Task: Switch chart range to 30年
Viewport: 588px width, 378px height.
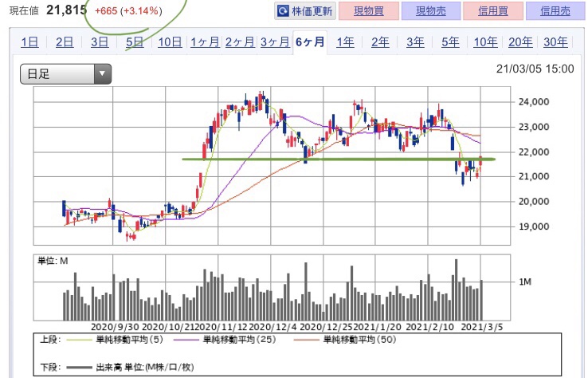Action: (x=555, y=42)
